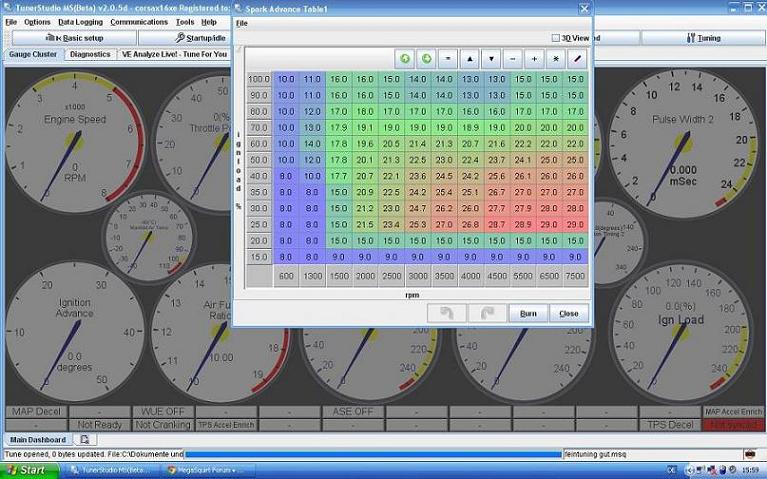767x479 pixels.
Task: Switch to the Diagnostics tab
Action: [x=90, y=54]
